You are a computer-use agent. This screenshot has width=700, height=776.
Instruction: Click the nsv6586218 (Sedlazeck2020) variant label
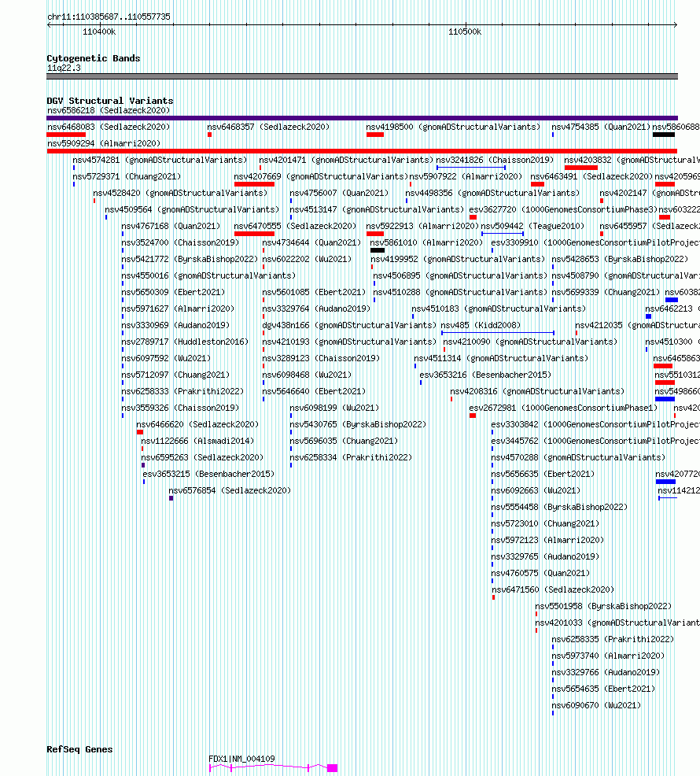point(109,110)
